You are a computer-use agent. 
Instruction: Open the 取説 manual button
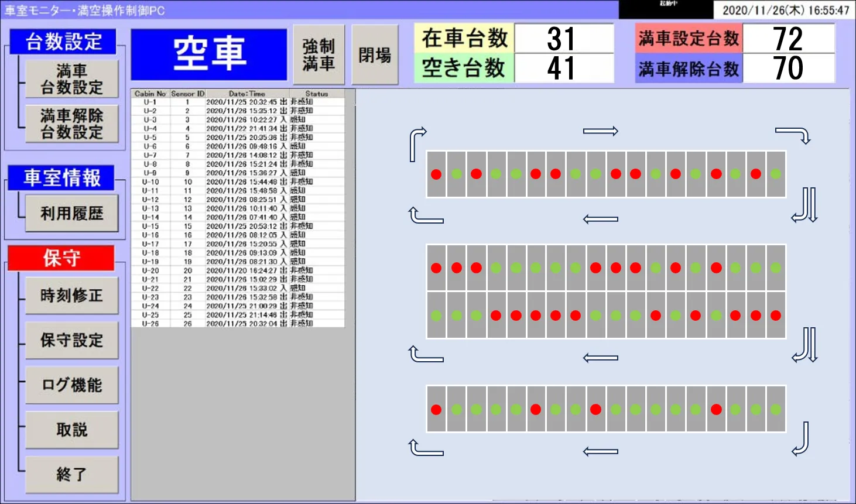(72, 430)
